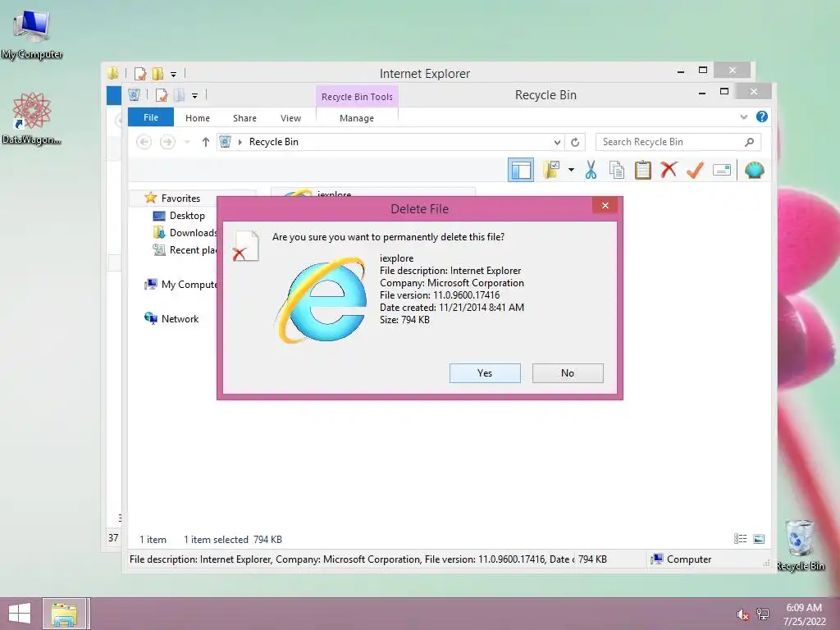
Task: Click the network tray icon
Action: tap(763, 614)
